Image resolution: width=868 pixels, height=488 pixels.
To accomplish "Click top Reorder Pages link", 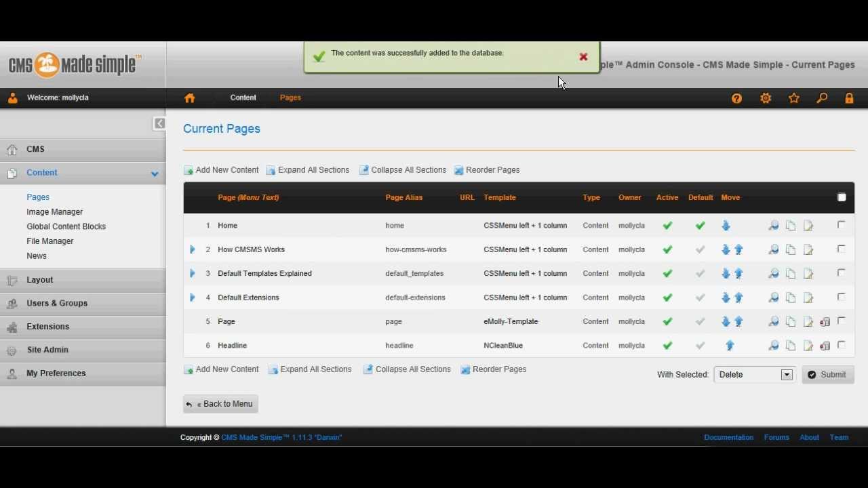I will tap(487, 170).
